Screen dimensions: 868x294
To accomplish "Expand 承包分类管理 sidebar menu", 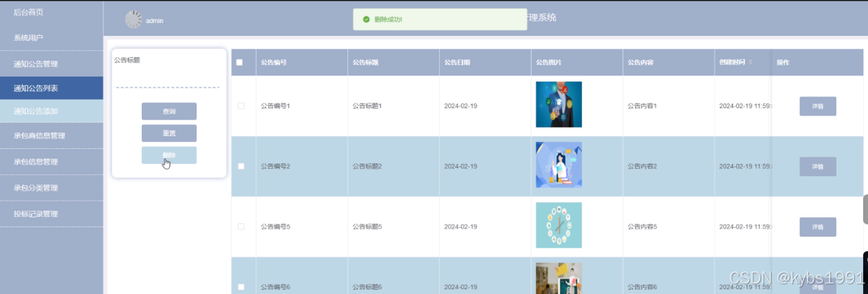I will pyautogui.click(x=52, y=188).
